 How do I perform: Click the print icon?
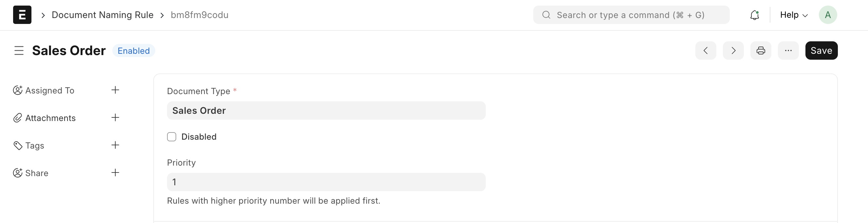point(761,50)
